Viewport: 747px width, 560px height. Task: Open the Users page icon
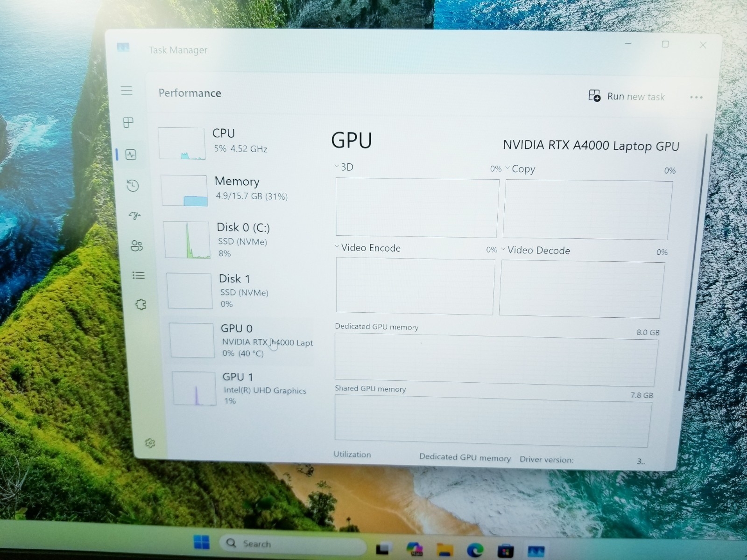pos(137,246)
